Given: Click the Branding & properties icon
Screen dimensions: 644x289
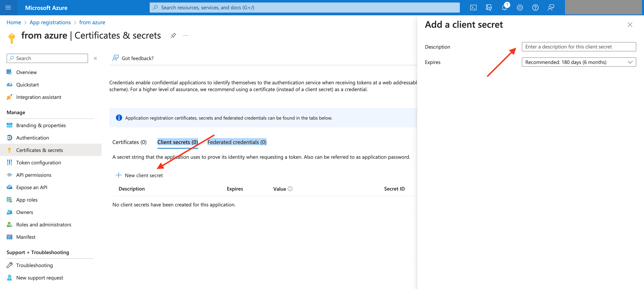Looking at the screenshot, I should click(x=9, y=125).
